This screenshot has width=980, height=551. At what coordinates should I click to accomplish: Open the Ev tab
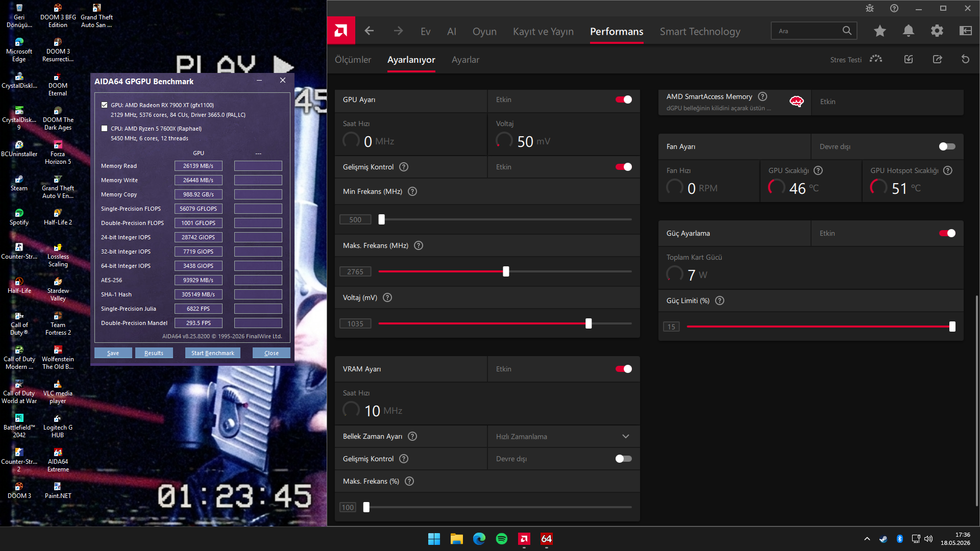click(x=426, y=31)
